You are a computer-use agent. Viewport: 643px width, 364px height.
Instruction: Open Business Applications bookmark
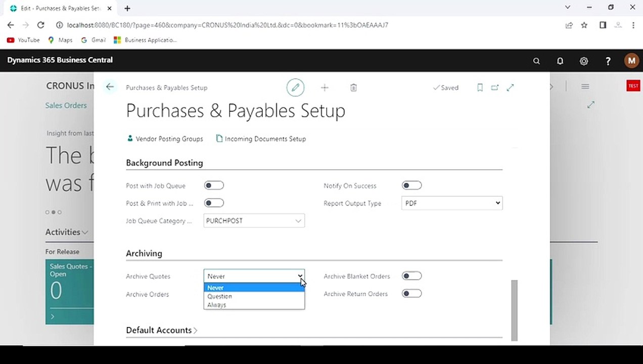[146, 40]
